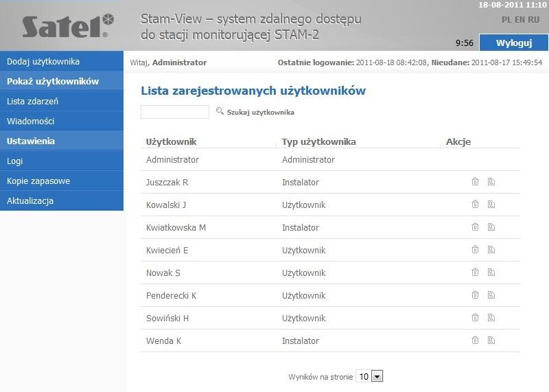Open Dodaj użytkownika menu item
Viewport: 549px width, 392px height.
(x=62, y=61)
